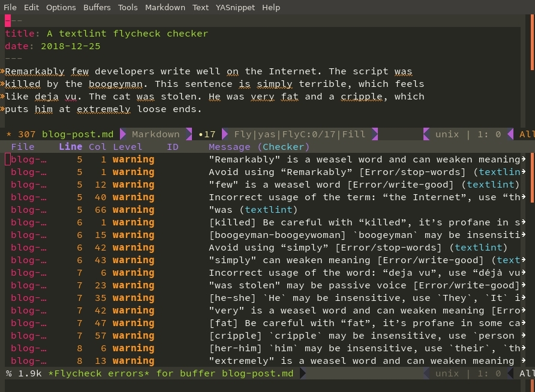Select Incorrect usage of the term Internet warning
535x392 pixels.
pyautogui.click(x=265, y=197)
